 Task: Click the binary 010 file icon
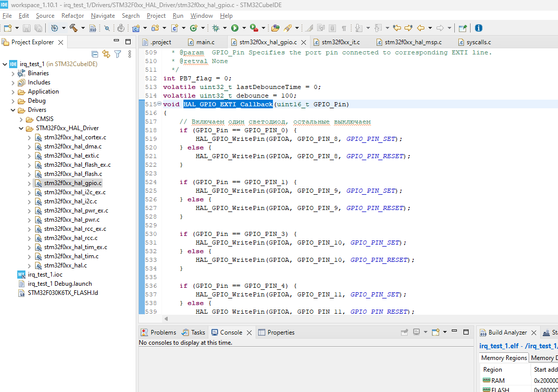pyautogui.click(x=92, y=28)
